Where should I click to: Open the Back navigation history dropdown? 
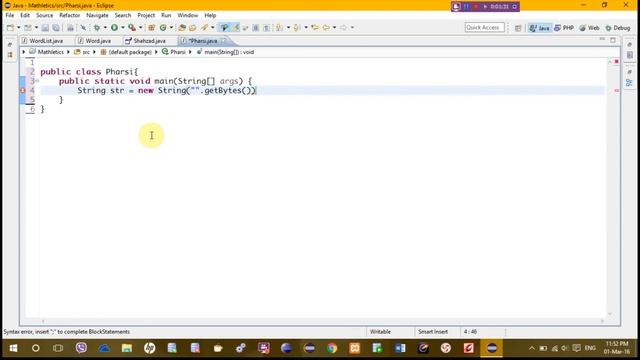(334, 28)
